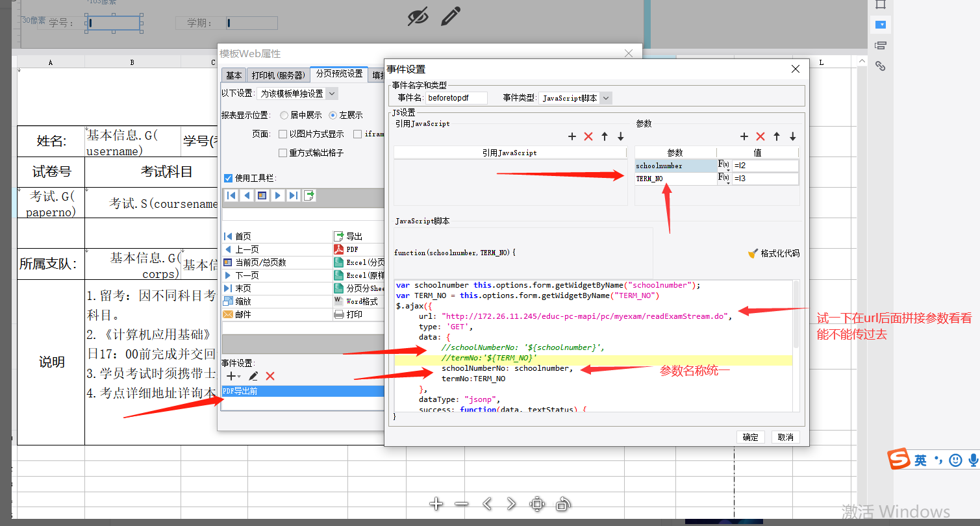Click the next-page icon in preview toolbar
The height and width of the screenshot is (526, 980).
pos(277,195)
